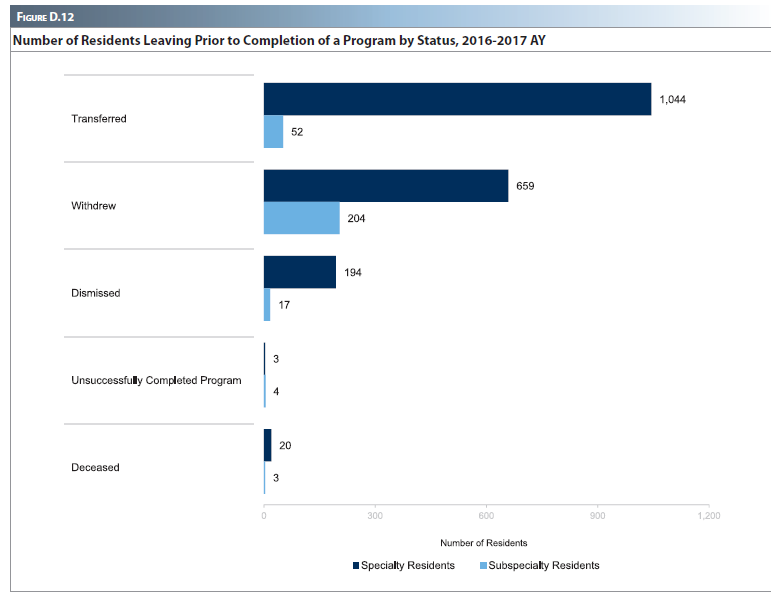The height and width of the screenshot is (594, 771).
Task: Click the Subspecialty Residents legend color swatch
Action: tap(484, 566)
